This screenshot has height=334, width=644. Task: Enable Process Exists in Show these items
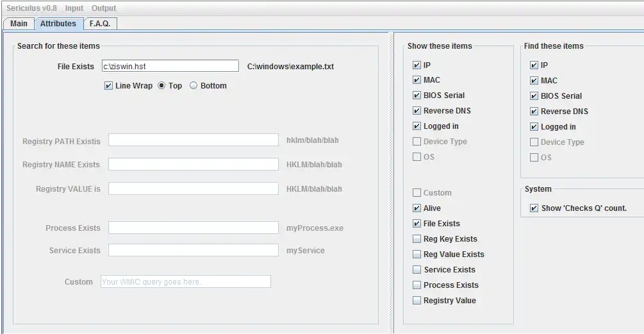[417, 285]
